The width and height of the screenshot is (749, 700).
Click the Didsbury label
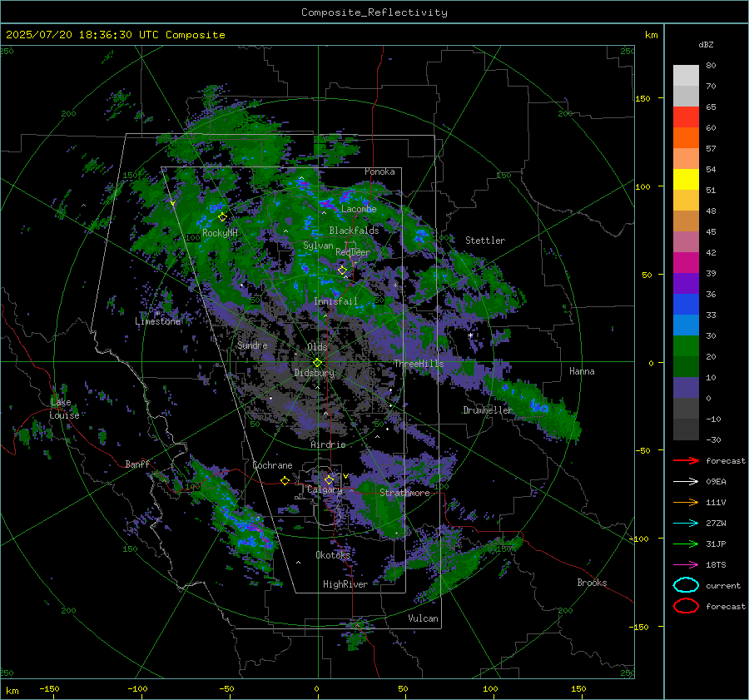pos(314,373)
